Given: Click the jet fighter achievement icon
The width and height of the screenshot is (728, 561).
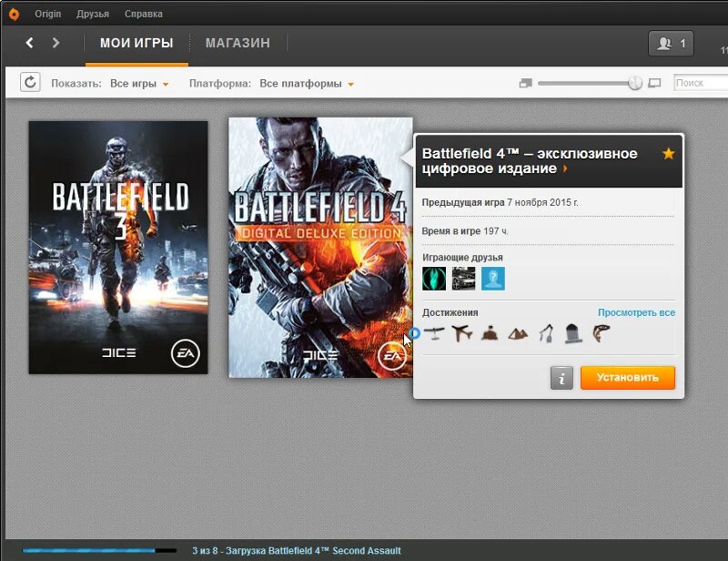Looking at the screenshot, I should tap(462, 333).
